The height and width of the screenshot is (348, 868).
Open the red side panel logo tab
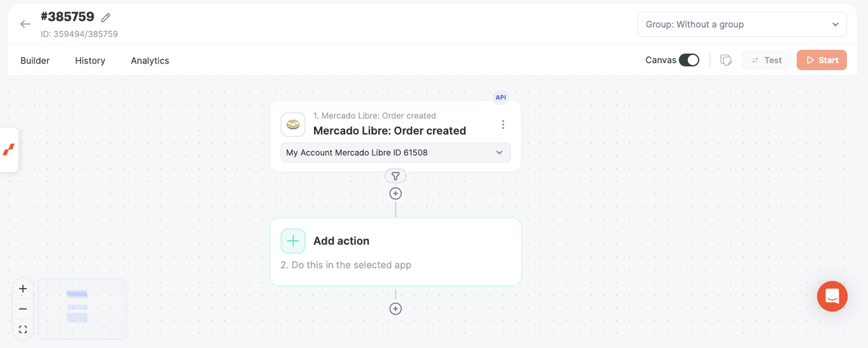coord(9,150)
